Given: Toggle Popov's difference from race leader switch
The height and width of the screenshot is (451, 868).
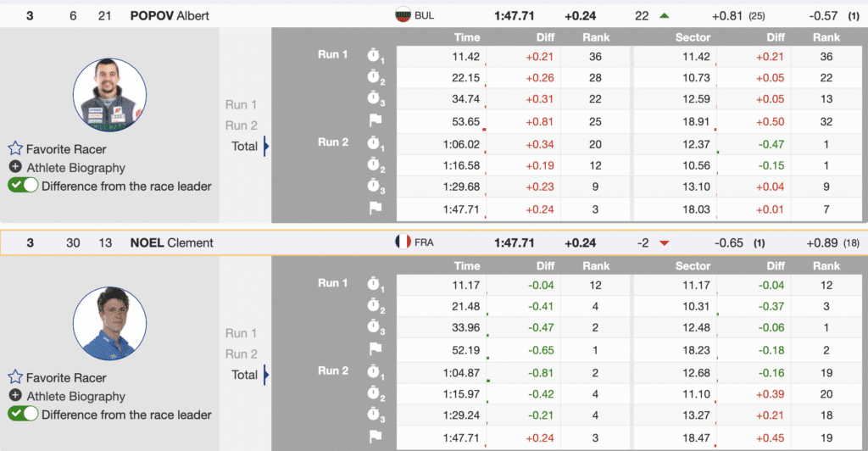Looking at the screenshot, I should click(23, 186).
